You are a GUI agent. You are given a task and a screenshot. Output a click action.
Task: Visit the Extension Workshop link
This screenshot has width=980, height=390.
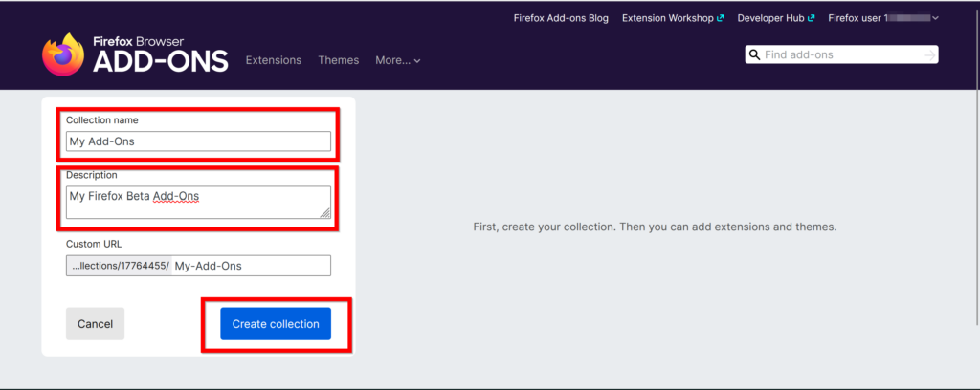coord(668,18)
